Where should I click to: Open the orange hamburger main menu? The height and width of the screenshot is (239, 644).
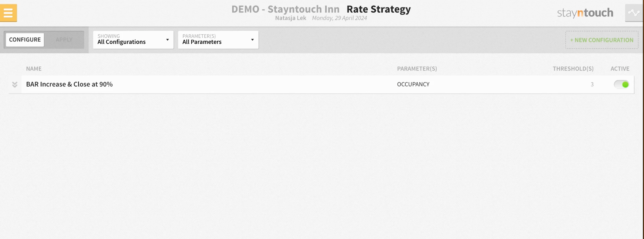click(8, 13)
